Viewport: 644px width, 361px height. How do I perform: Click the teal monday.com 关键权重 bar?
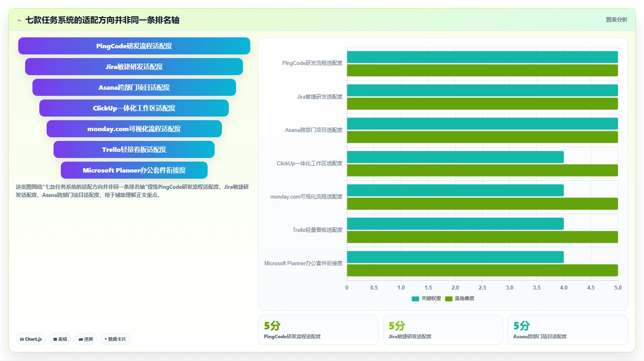tap(455, 190)
